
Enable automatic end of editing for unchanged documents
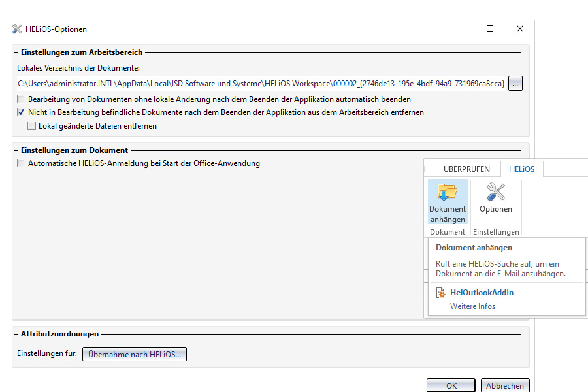22,99
